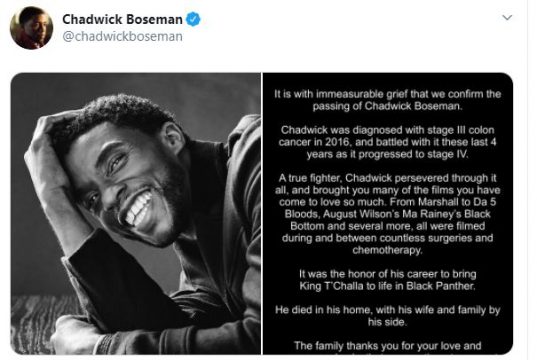Open the black statement text image
Screen dimensions: 537x360
point(388,213)
